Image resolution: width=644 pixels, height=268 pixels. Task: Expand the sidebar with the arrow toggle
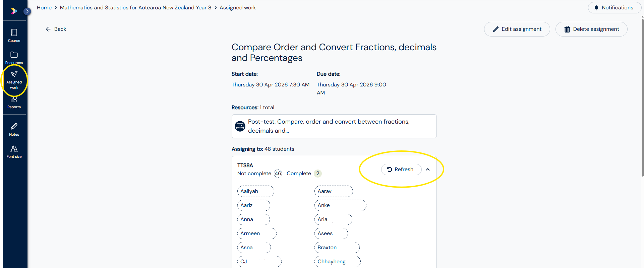pos(27,11)
